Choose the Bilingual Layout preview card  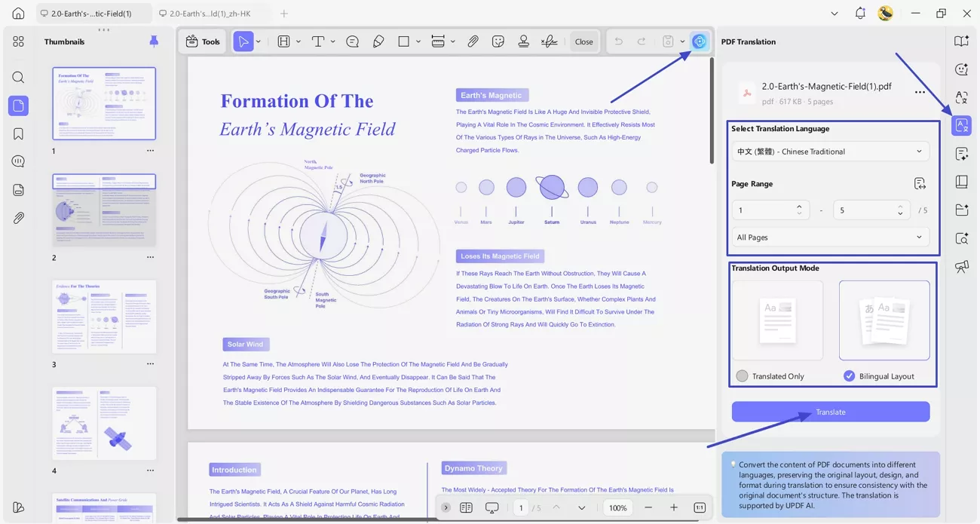click(884, 320)
